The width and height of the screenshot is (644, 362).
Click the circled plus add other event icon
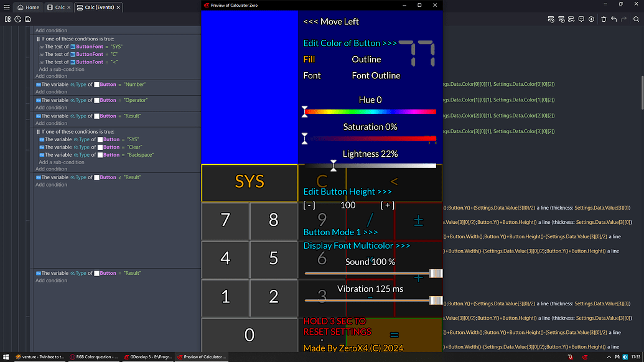pyautogui.click(x=592, y=19)
